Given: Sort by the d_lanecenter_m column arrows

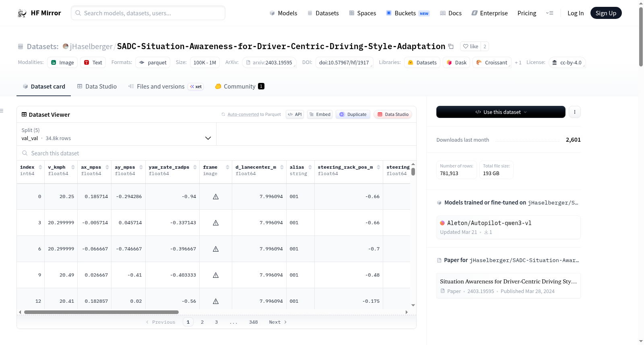Looking at the screenshot, I should coord(282,167).
